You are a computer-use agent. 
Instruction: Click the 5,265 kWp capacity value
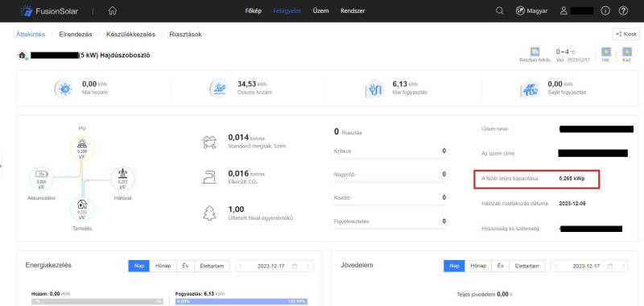(x=572, y=179)
